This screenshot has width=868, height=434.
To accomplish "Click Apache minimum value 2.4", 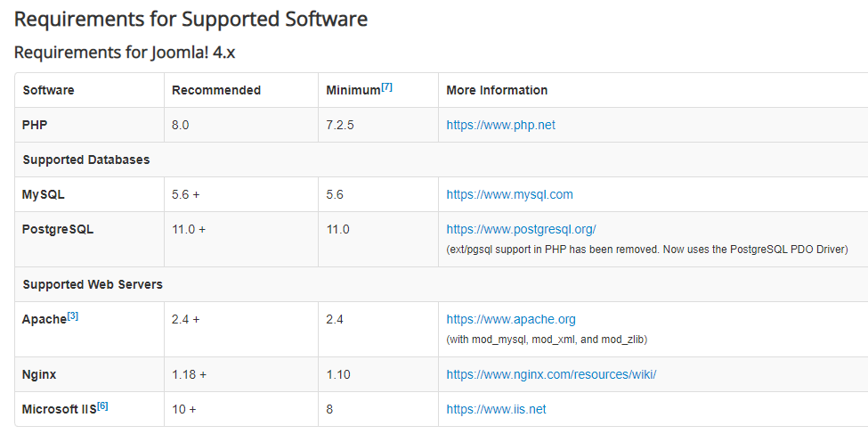I will tap(335, 319).
